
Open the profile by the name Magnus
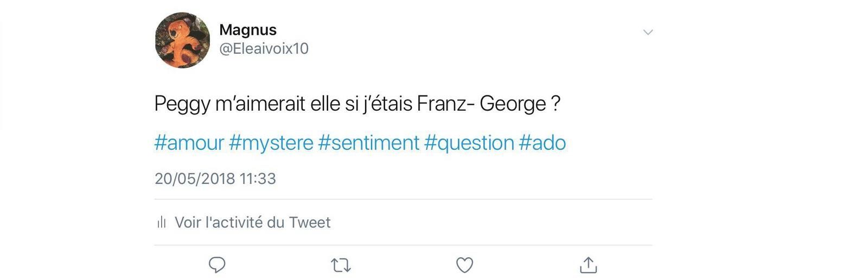click(248, 29)
